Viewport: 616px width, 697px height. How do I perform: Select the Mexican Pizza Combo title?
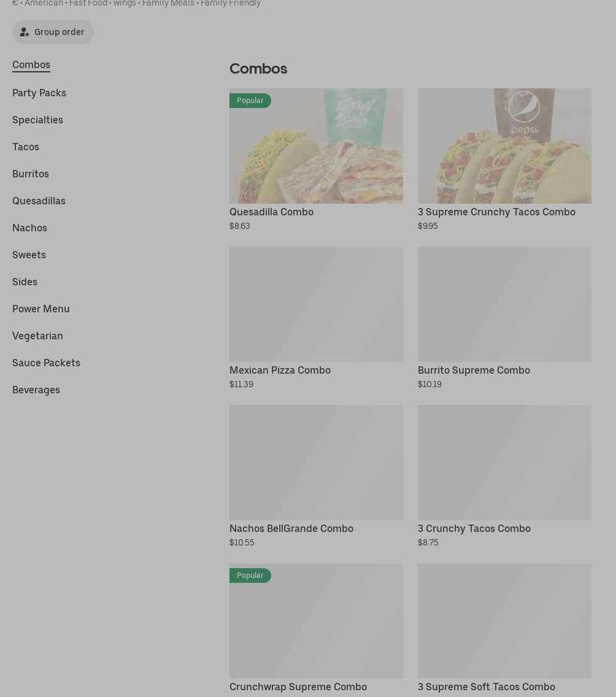point(280,370)
